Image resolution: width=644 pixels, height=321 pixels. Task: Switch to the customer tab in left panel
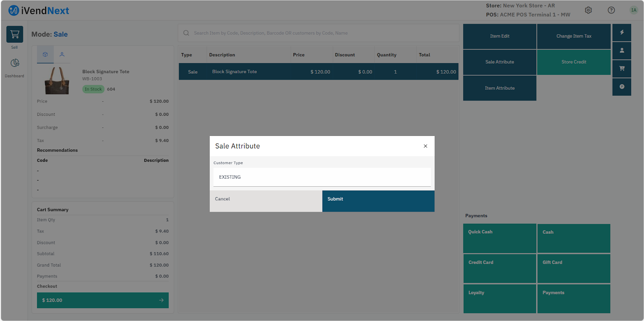pos(62,54)
